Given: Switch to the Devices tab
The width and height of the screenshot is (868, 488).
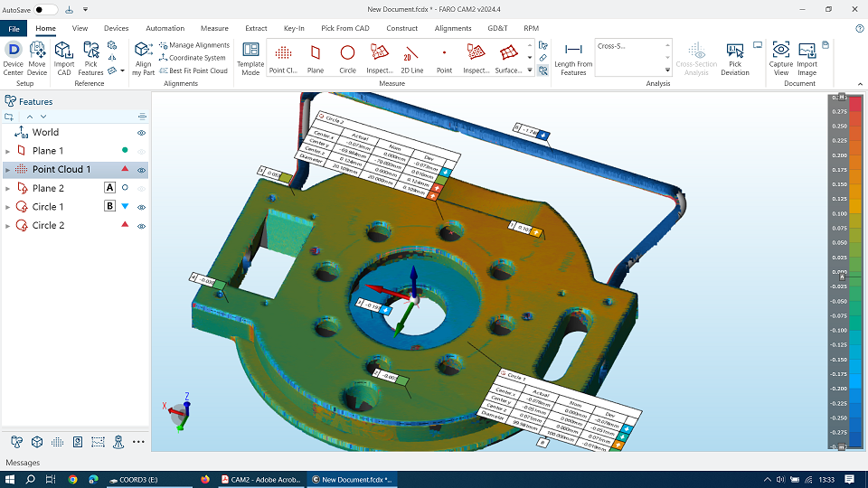Looking at the screenshot, I should click(117, 28).
